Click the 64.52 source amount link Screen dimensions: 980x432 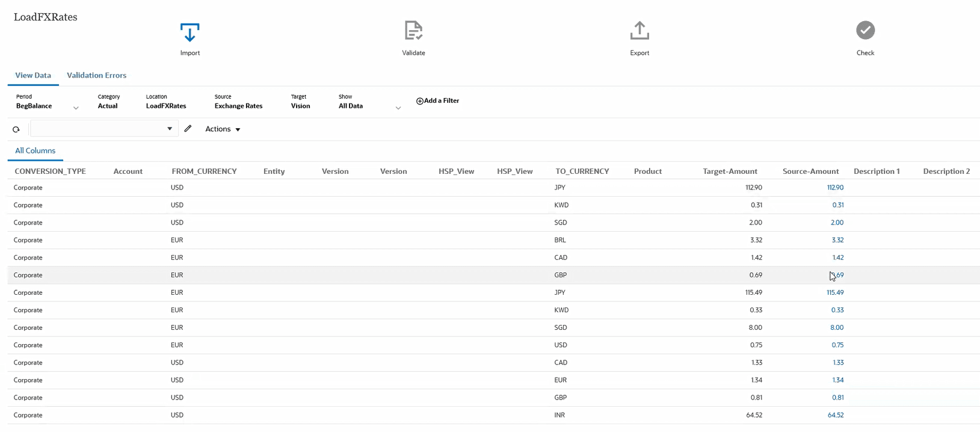pyautogui.click(x=836, y=415)
